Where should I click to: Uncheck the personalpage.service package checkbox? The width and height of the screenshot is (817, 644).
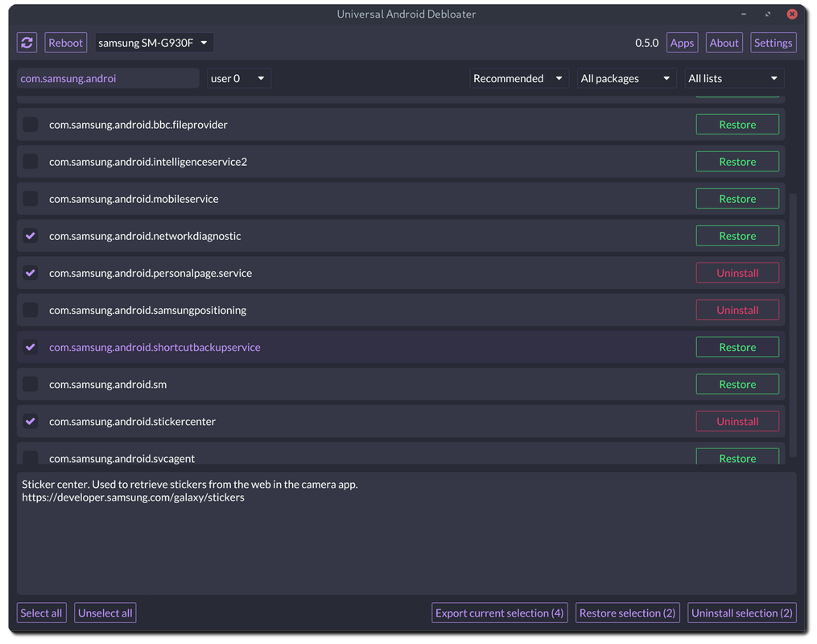coord(31,273)
